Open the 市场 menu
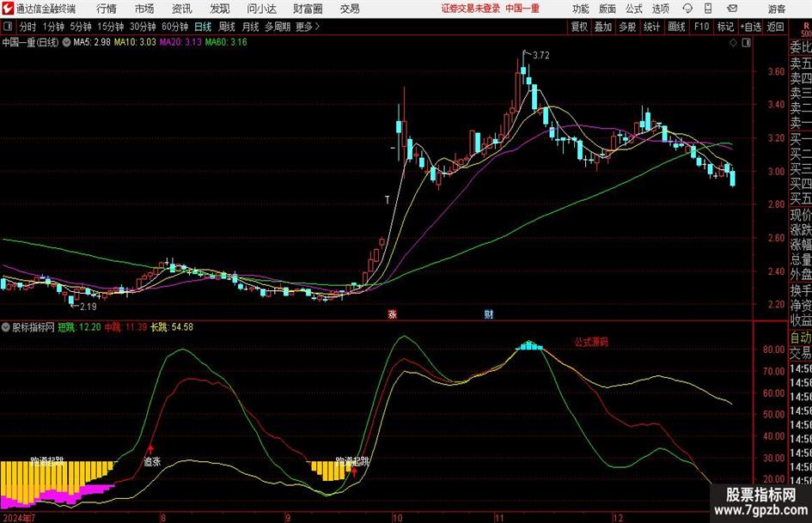812x523 pixels. 144,9
